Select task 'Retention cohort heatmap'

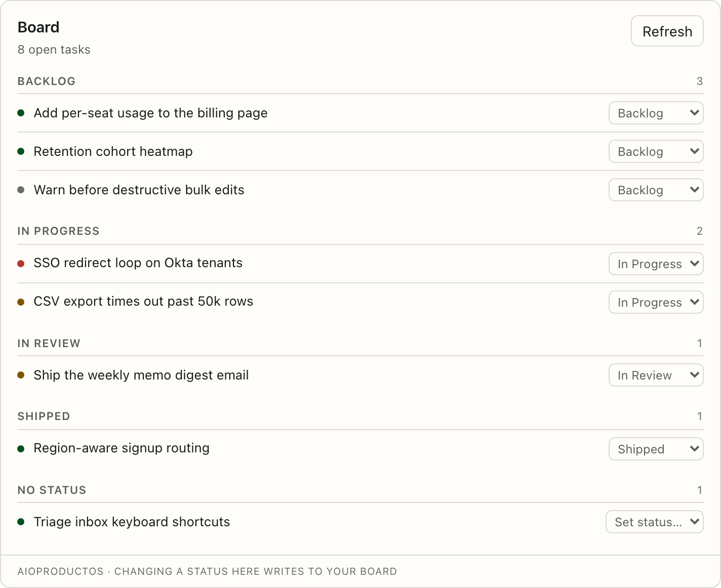tap(113, 151)
